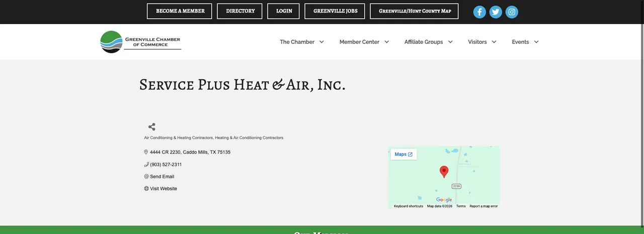Click the Service Plus Heat & Air, Inc. heading

(x=243, y=84)
